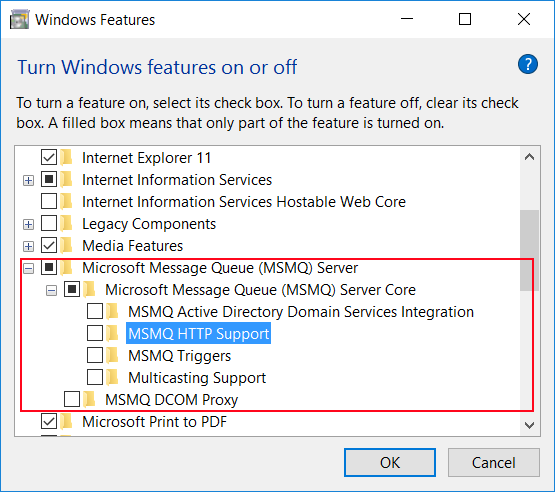Click the Internet Explorer 11 folder icon

[x=67, y=158]
